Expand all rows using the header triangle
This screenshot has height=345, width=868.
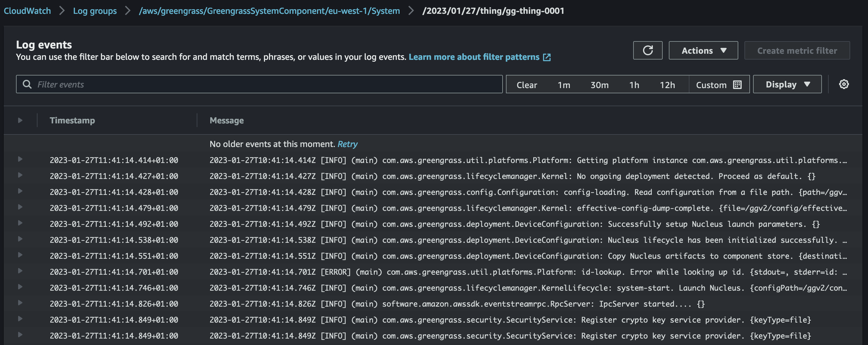click(20, 120)
